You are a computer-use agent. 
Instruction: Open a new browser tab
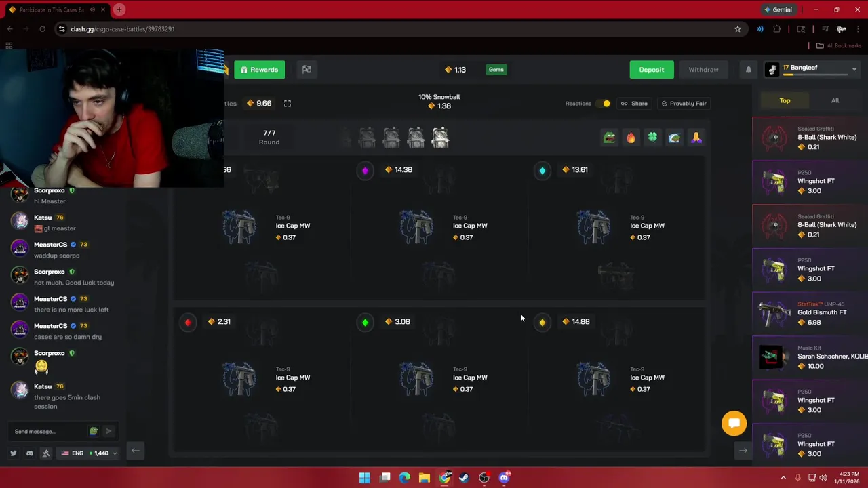(119, 9)
